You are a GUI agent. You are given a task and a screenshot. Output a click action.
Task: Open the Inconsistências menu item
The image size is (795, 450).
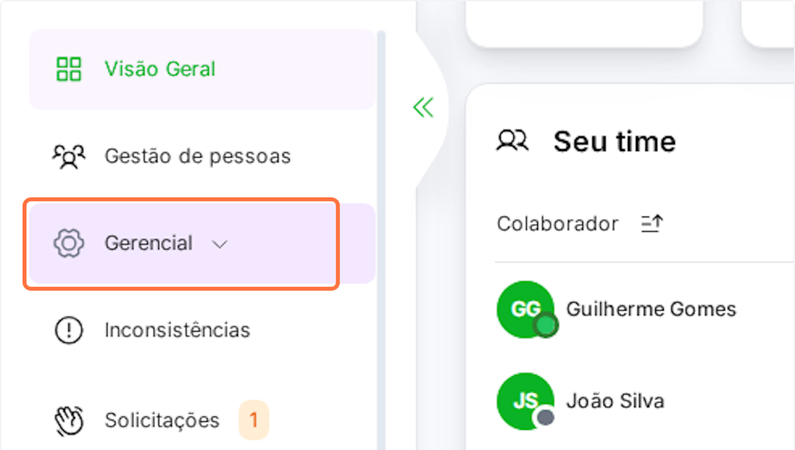(177, 330)
